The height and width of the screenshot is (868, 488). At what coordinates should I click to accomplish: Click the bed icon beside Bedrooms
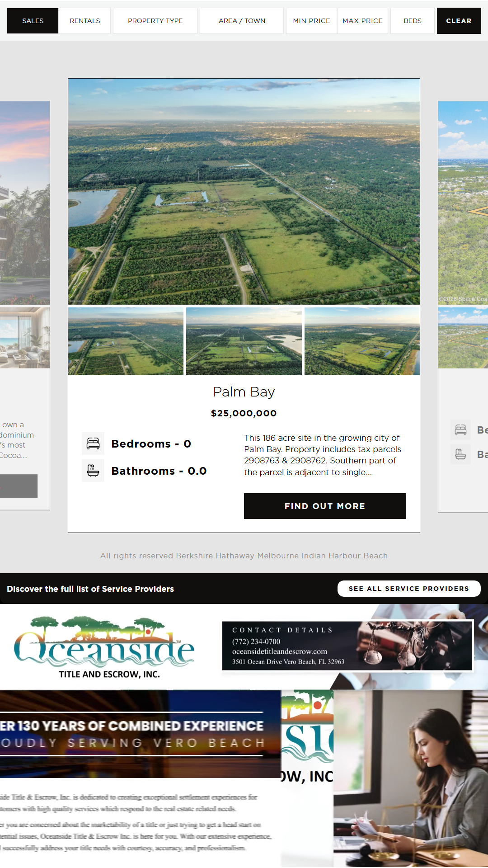(x=93, y=443)
